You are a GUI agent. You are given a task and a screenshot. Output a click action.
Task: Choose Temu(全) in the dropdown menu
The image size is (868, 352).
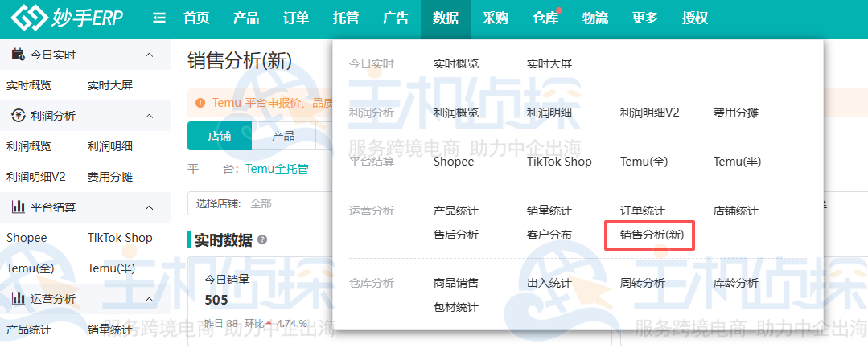644,162
